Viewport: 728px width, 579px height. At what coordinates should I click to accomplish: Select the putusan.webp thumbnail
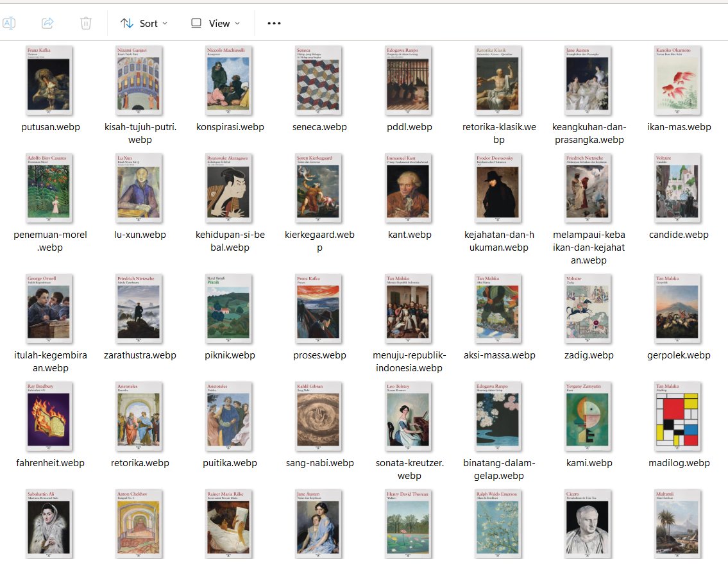(x=50, y=80)
